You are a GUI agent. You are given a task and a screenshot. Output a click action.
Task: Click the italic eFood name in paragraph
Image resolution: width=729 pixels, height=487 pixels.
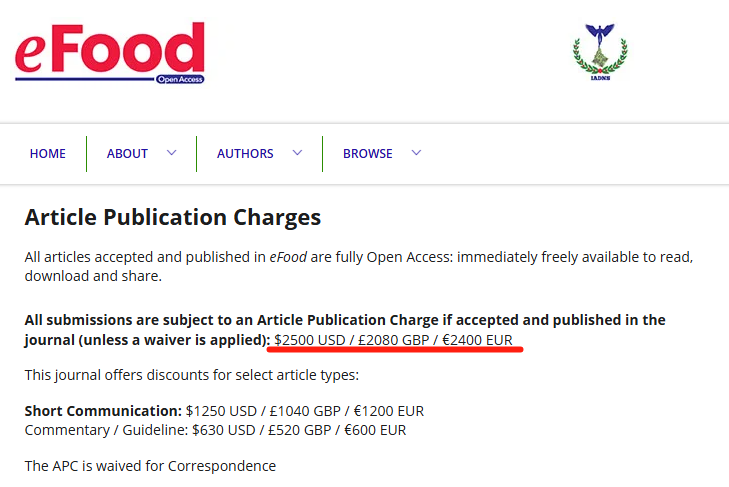tap(288, 257)
